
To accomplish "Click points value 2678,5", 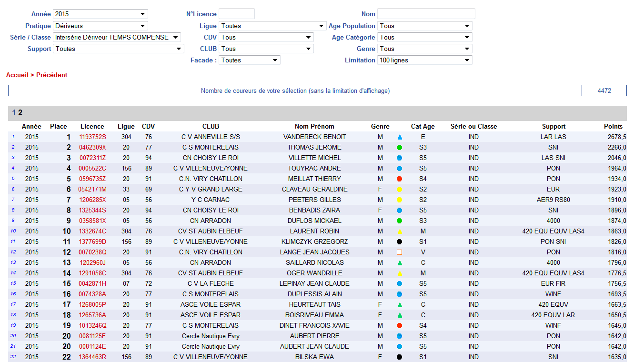I will (x=617, y=137).
